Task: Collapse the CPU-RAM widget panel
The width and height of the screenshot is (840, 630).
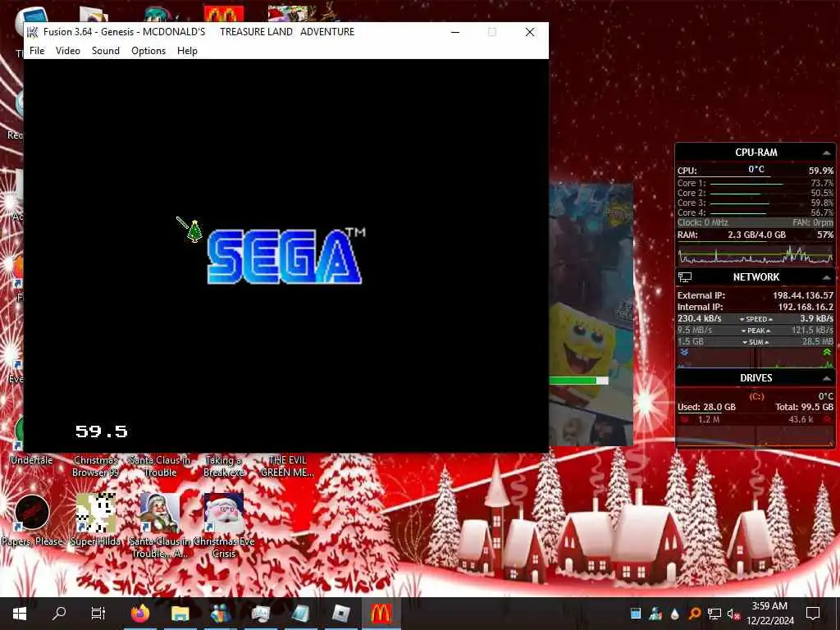Action: (826, 153)
